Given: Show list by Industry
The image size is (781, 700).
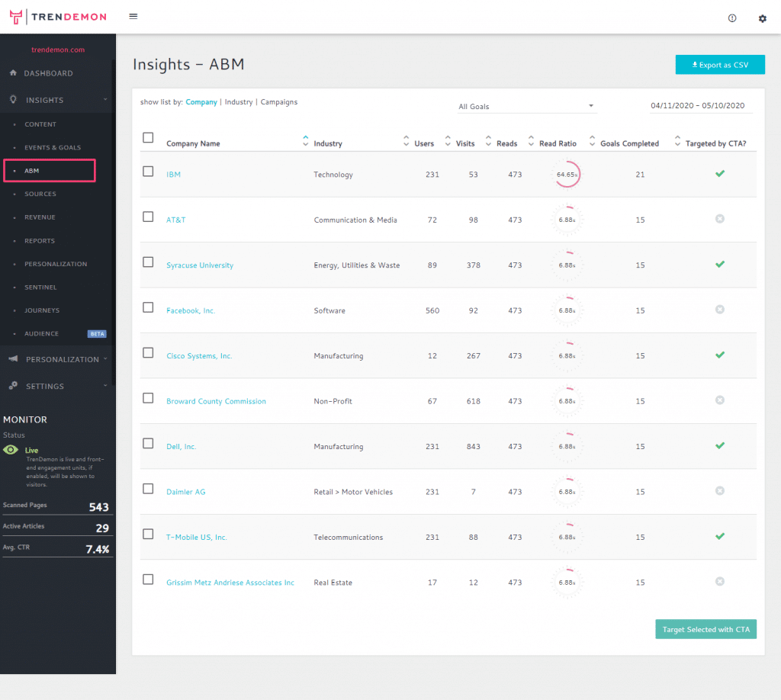Looking at the screenshot, I should (x=239, y=102).
